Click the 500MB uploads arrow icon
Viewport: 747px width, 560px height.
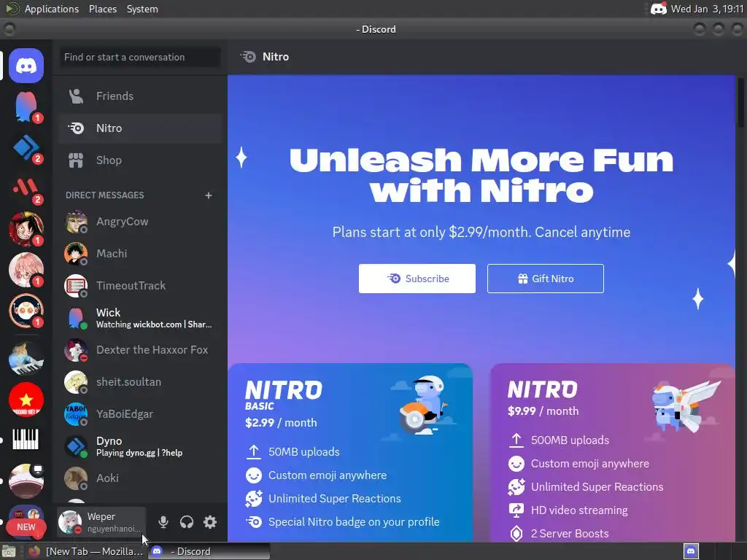click(516, 440)
